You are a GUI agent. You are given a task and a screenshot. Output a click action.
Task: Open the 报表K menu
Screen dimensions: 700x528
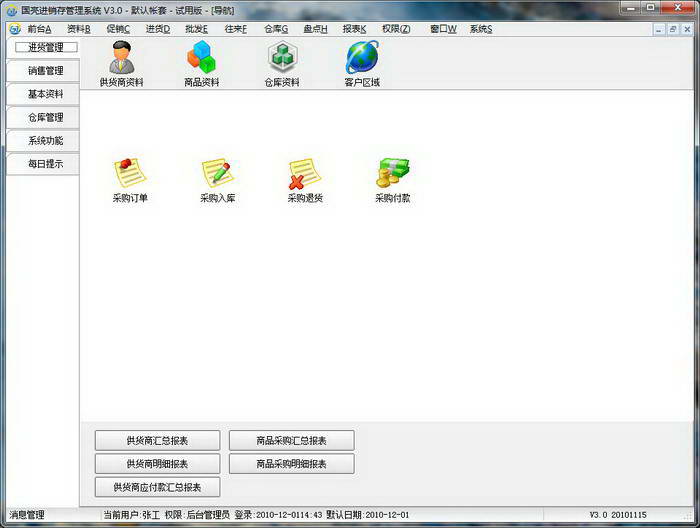tap(354, 29)
